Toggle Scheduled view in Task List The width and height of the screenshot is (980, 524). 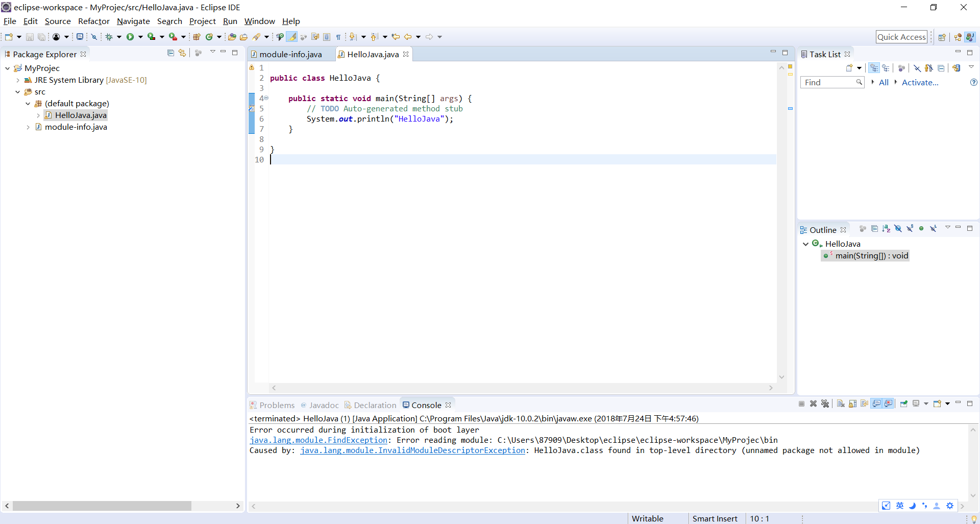886,68
